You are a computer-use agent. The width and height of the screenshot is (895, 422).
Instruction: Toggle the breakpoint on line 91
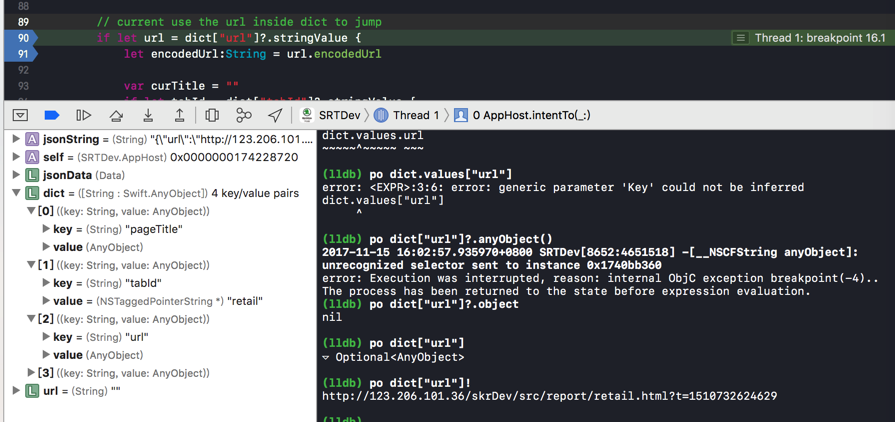[20, 54]
